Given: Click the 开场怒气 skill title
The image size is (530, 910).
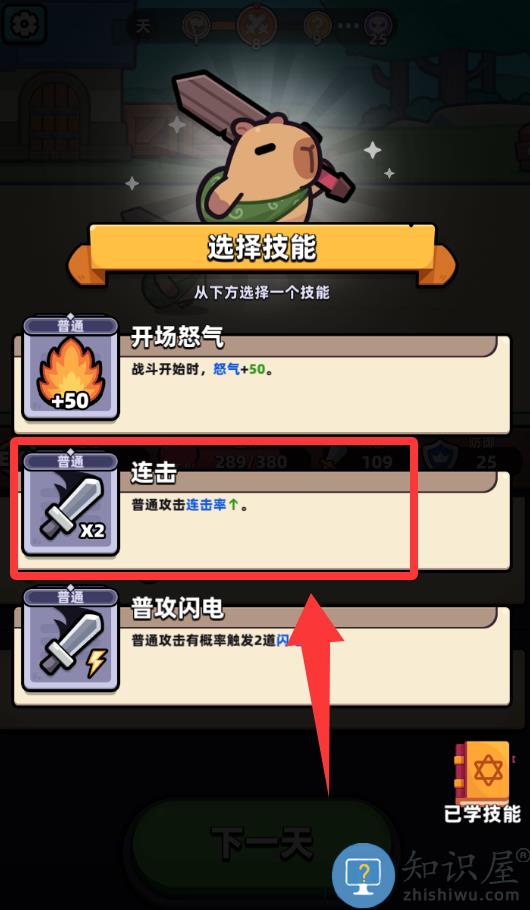Looking at the screenshot, I should [x=177, y=338].
